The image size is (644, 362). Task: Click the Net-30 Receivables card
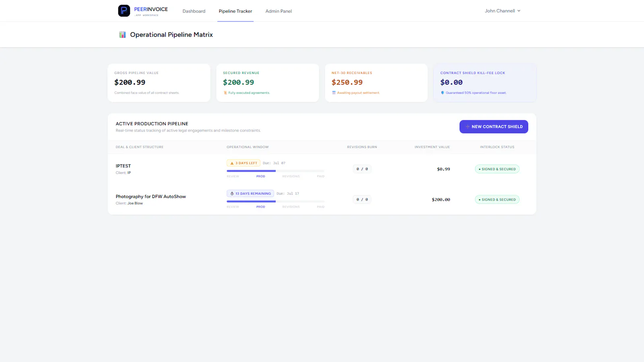pyautogui.click(x=376, y=83)
